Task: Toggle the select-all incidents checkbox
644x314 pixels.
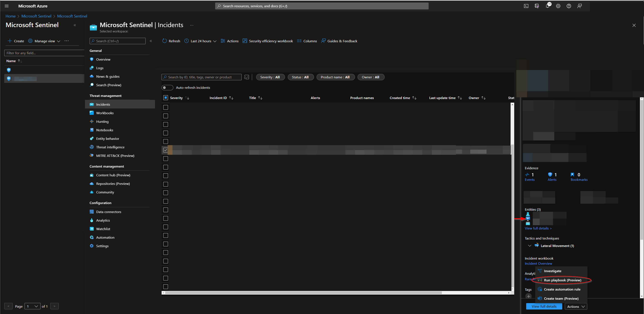Action: click(x=165, y=98)
